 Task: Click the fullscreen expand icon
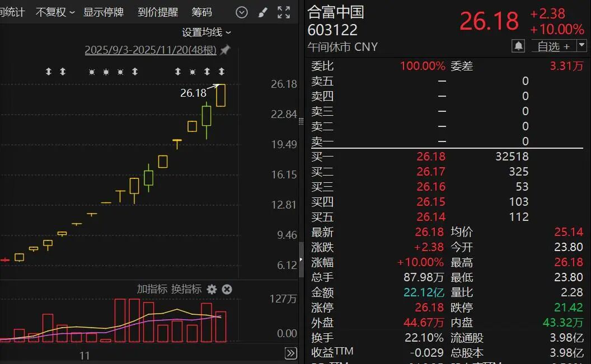(284, 11)
